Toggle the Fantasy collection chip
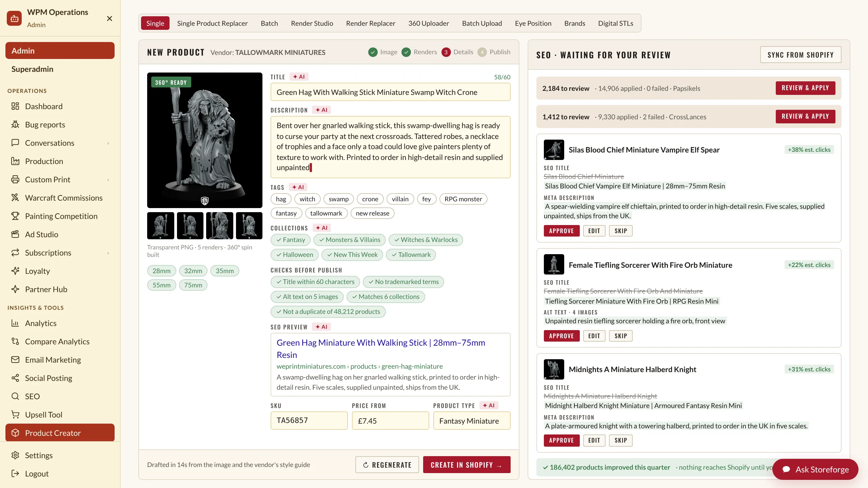 291,240
